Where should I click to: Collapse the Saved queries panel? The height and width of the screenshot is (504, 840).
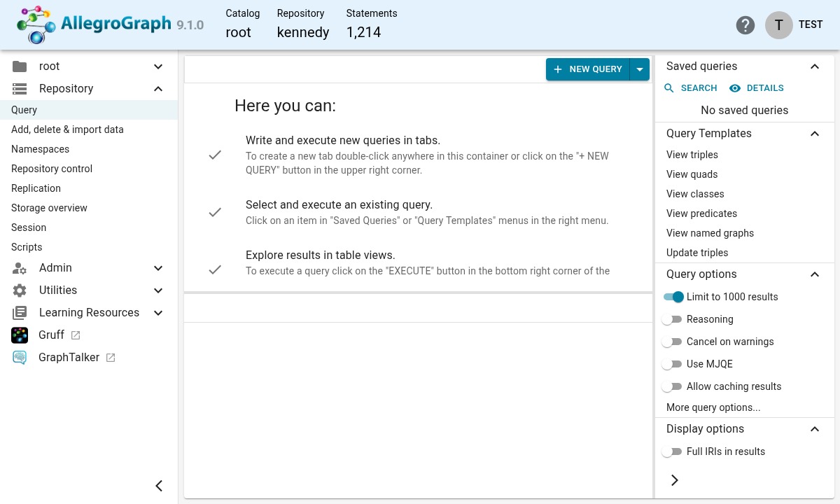(815, 66)
